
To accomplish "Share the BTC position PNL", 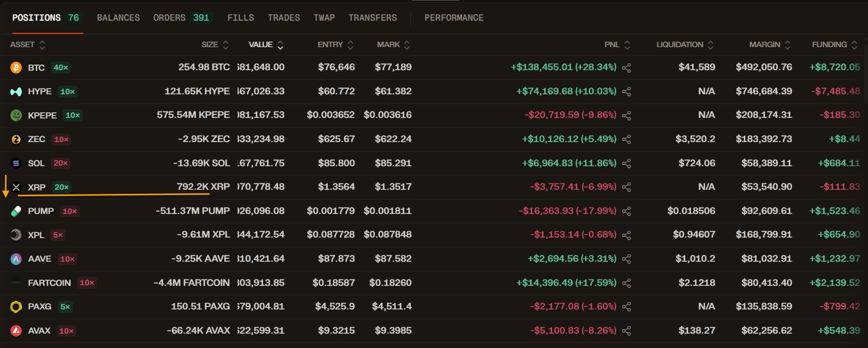I will point(627,68).
